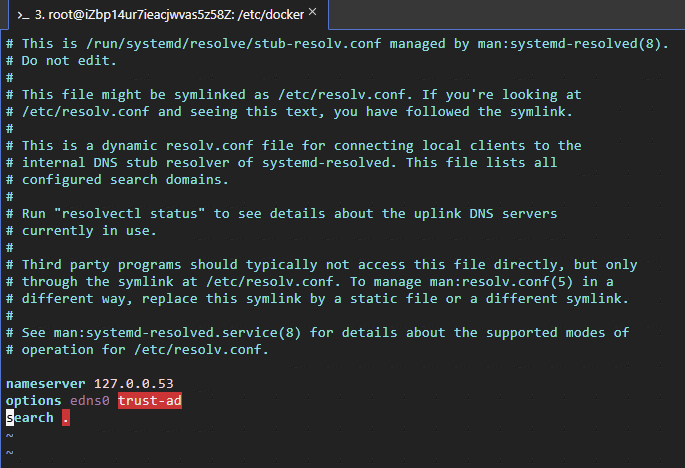The height and width of the screenshot is (468, 685).
Task: Click man:systemd-resolved.service(8) reference
Action: point(176,332)
